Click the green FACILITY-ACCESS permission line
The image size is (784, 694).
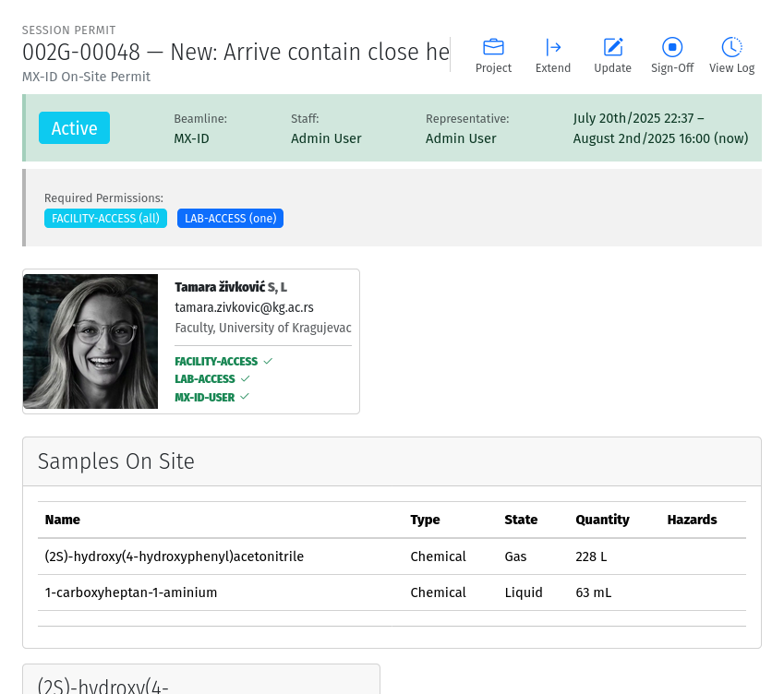coord(223,361)
